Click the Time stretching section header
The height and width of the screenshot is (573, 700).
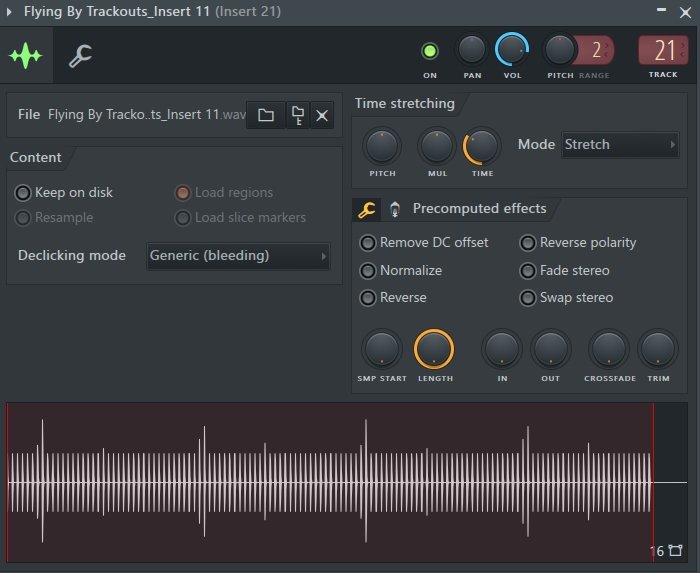click(404, 104)
